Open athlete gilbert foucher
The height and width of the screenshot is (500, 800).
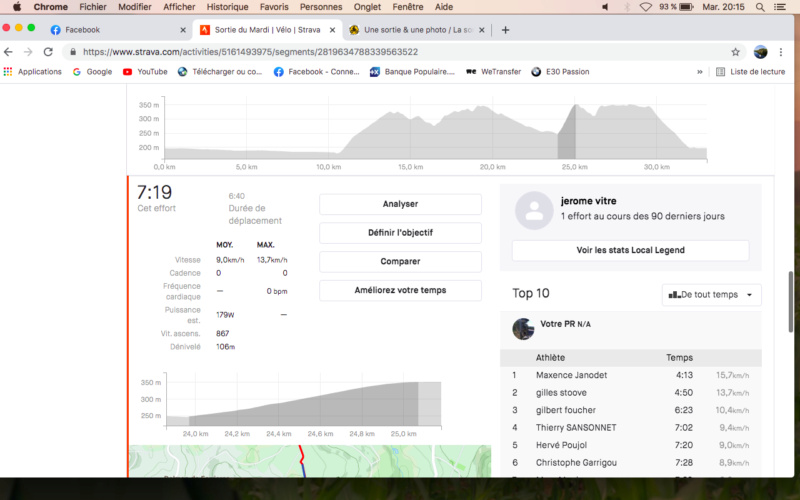(566, 410)
